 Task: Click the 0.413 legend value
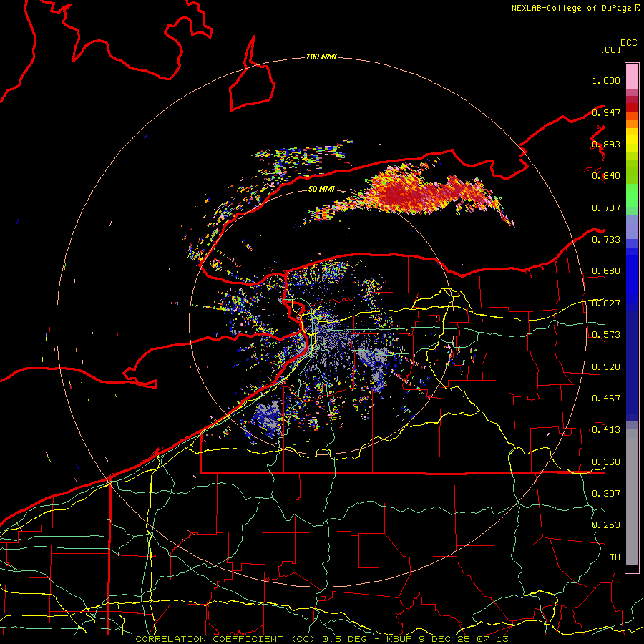click(x=606, y=430)
